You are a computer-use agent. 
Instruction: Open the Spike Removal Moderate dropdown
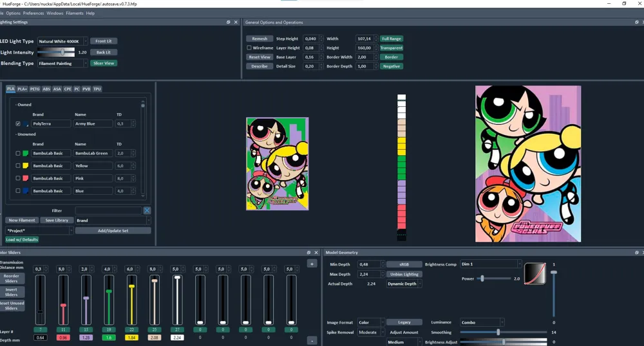click(371, 332)
